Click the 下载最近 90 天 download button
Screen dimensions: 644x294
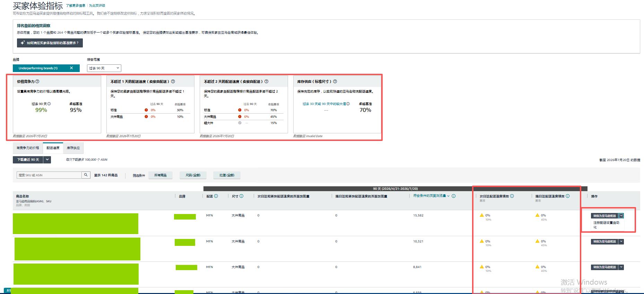coord(28,160)
